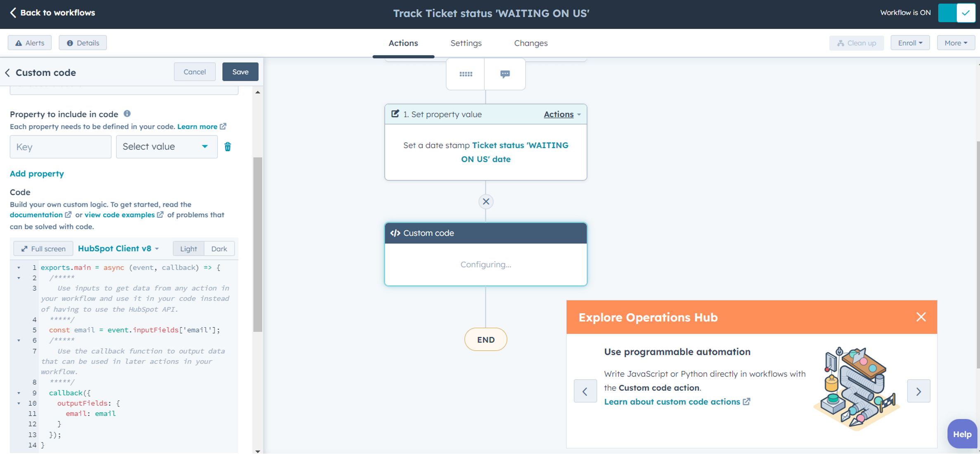Click Add property link
Viewport: 980px width, 454px height.
click(x=37, y=174)
